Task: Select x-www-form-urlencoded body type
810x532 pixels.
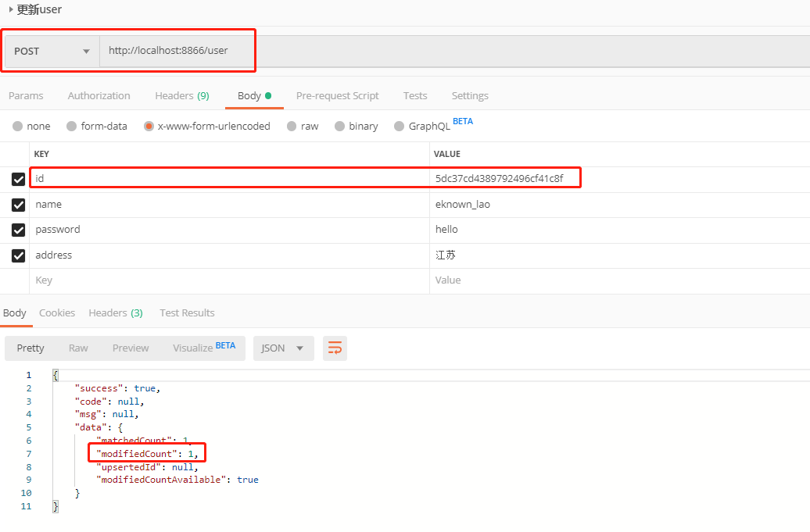Action: [149, 127]
